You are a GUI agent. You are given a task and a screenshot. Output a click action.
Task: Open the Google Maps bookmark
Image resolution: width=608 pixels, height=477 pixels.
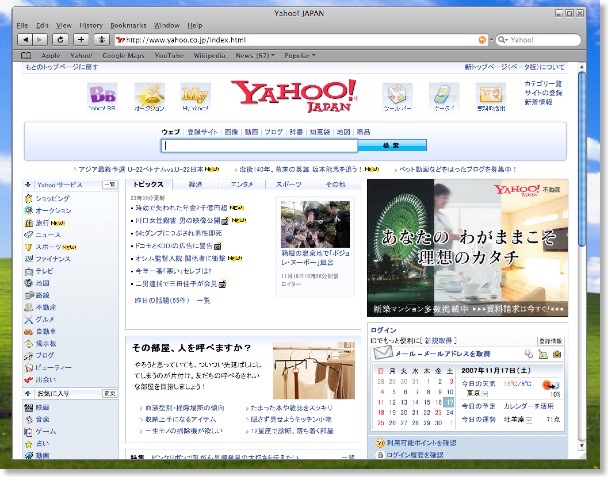[x=123, y=55]
